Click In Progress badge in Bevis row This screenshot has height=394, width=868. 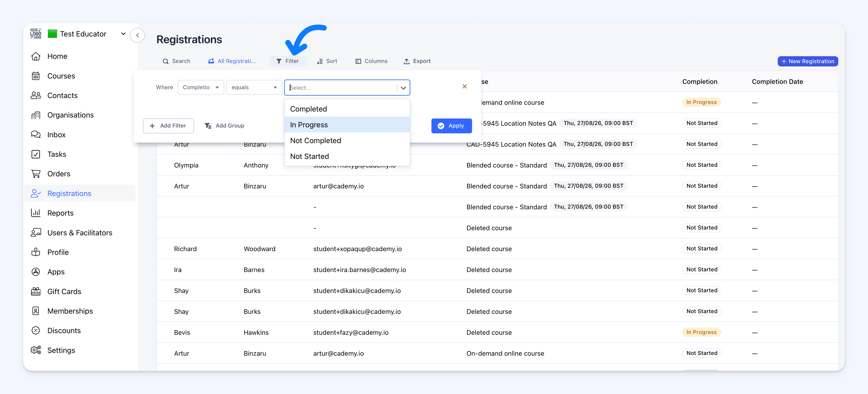(x=701, y=332)
